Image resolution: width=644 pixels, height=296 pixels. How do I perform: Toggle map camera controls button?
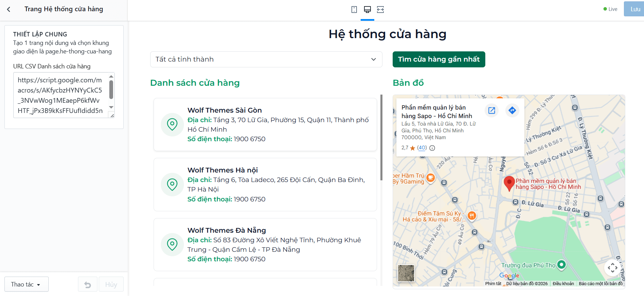click(613, 268)
